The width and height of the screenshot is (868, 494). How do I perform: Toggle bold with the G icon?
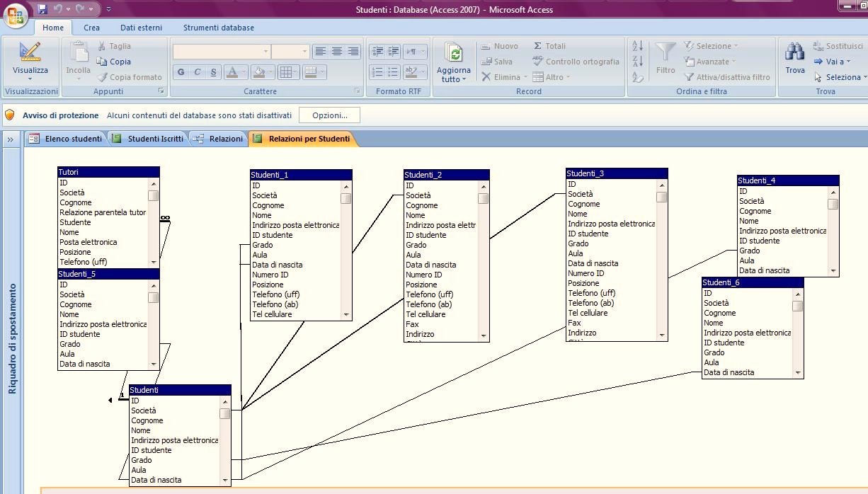pos(181,73)
